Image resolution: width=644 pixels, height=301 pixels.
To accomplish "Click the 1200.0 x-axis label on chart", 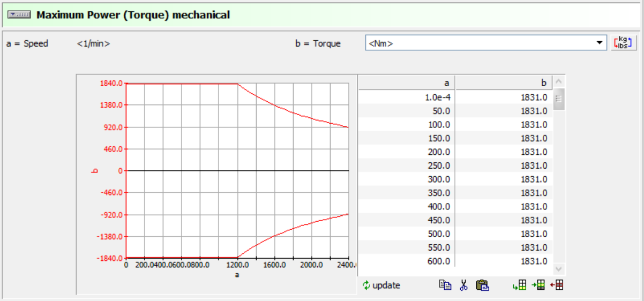I will tap(237, 265).
